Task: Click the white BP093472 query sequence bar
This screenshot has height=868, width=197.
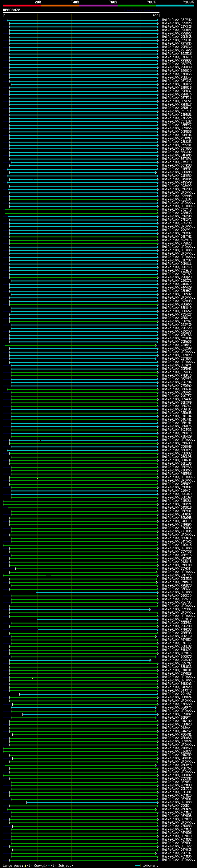Action: (81, 12)
